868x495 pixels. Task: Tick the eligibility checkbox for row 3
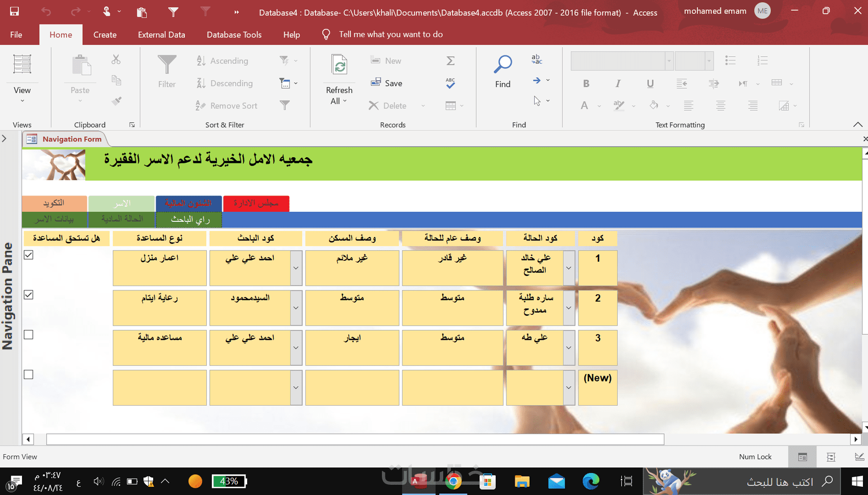(29, 334)
